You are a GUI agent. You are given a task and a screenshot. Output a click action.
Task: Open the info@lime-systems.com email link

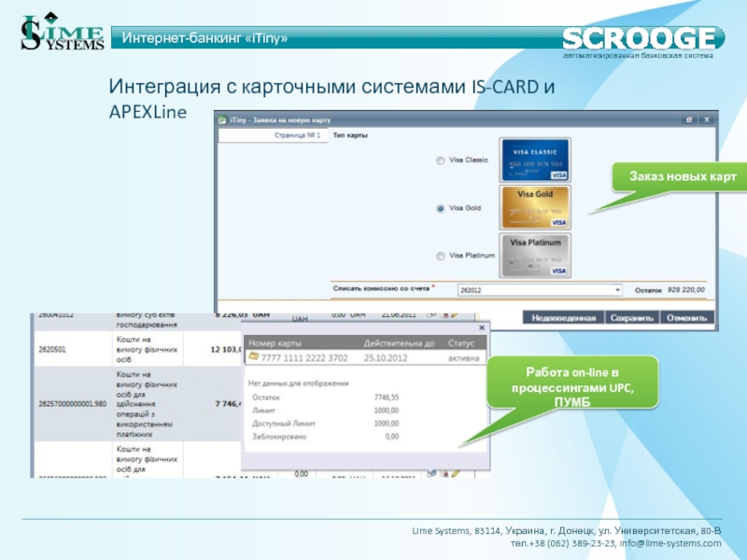click(x=670, y=543)
